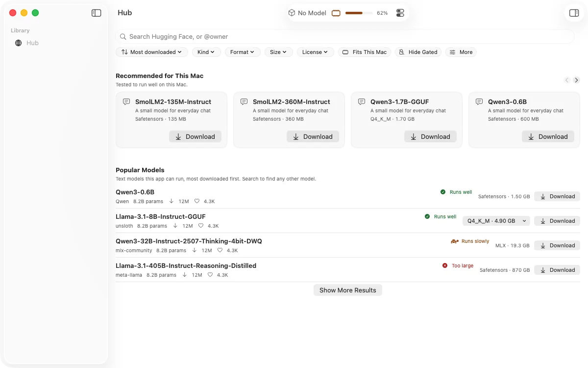The width and height of the screenshot is (588, 368).
Task: Open the More filters menu
Action: pyautogui.click(x=461, y=52)
